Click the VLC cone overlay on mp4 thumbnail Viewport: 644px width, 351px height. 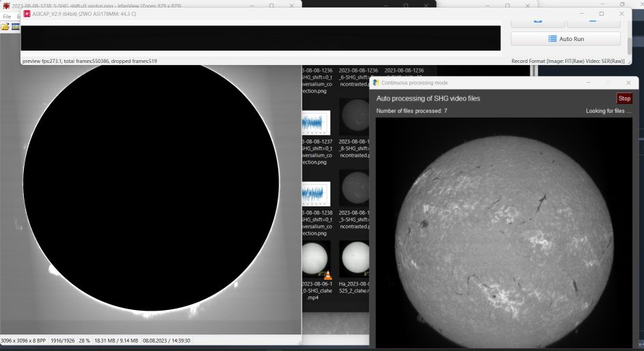tap(327, 274)
